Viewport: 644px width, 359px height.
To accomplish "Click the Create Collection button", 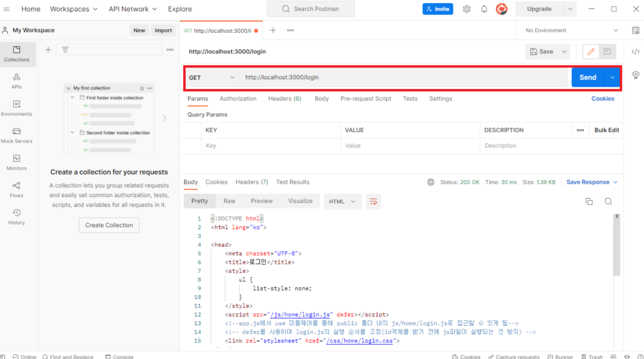I will [109, 225].
